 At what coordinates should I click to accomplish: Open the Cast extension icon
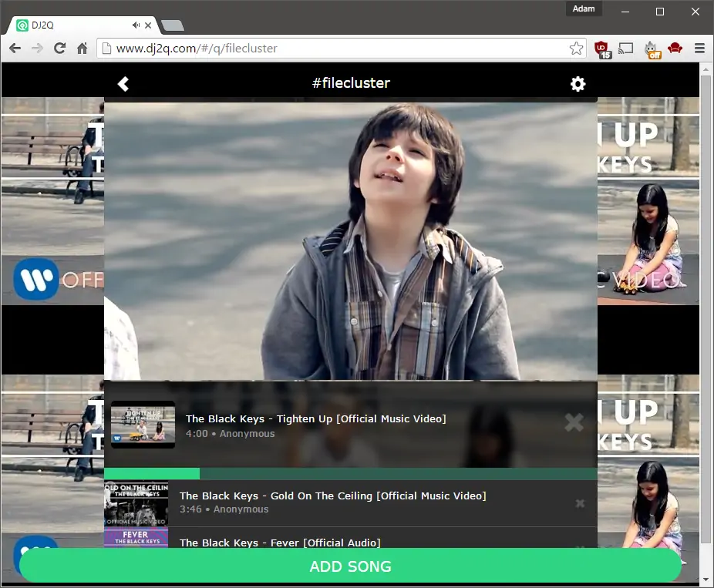tap(626, 49)
